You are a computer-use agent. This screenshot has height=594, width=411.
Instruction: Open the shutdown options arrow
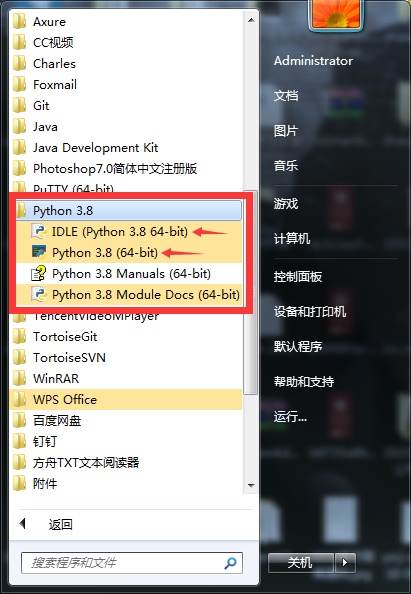pyautogui.click(x=345, y=563)
